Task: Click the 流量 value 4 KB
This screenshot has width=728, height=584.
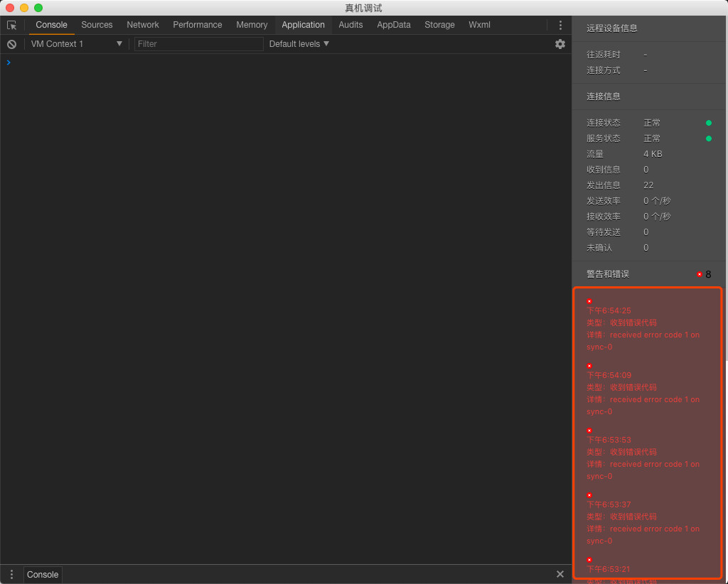Action: pos(653,154)
